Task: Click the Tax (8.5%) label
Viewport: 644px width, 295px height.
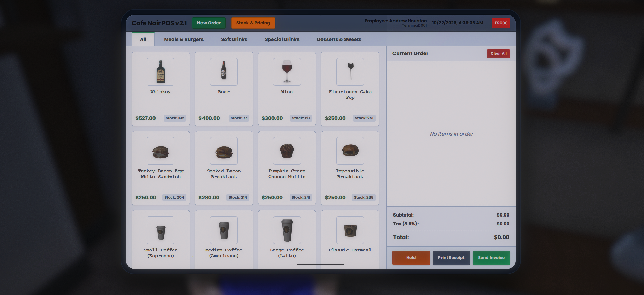Action: 406,224
